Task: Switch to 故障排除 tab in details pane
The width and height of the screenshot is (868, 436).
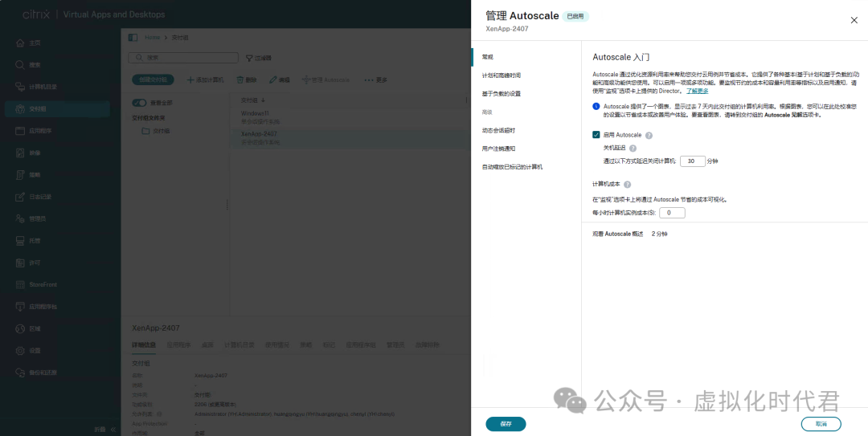Action: [428, 344]
